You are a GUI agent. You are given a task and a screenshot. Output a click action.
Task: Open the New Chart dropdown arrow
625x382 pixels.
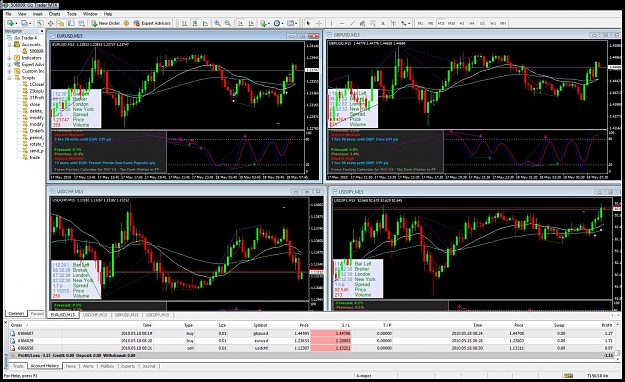16,24
